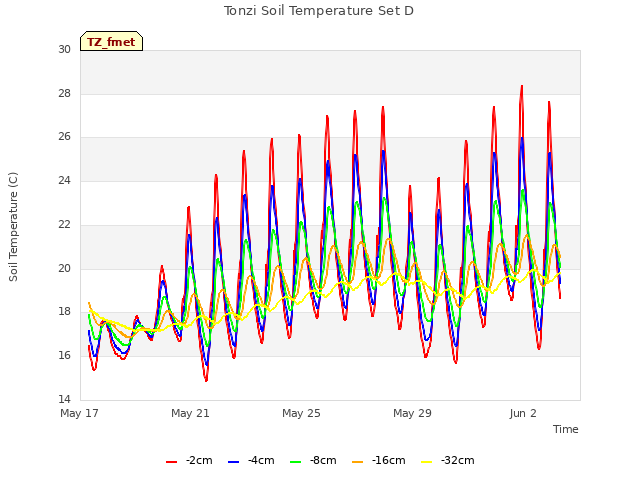
Task: Click the Soil Temperature (C) axis label
Action: [x=13, y=227]
